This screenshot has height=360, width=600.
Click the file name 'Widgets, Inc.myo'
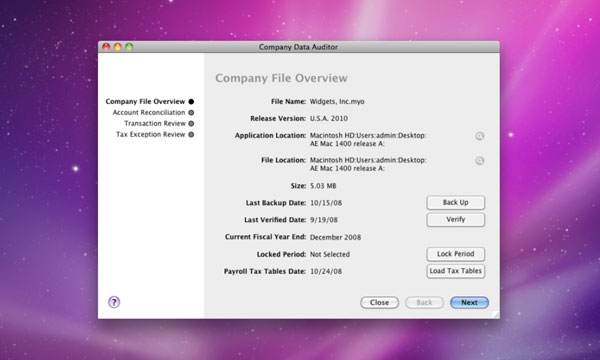click(337, 102)
